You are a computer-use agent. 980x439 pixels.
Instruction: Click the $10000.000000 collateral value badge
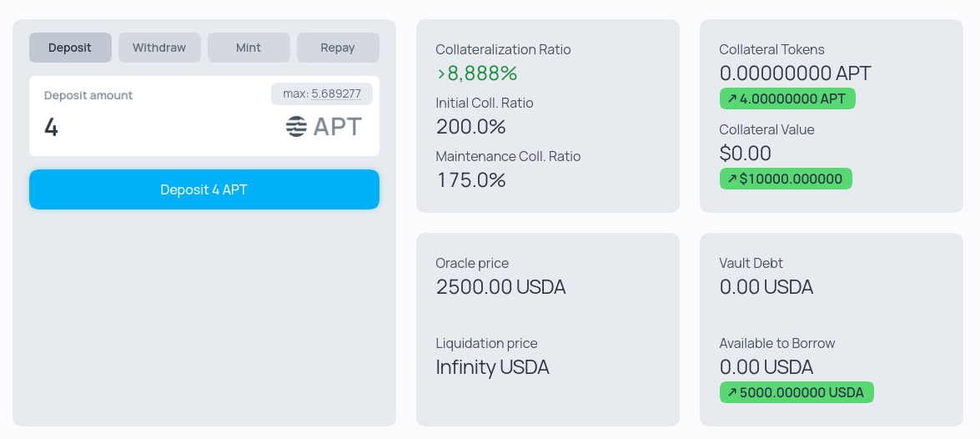786,179
